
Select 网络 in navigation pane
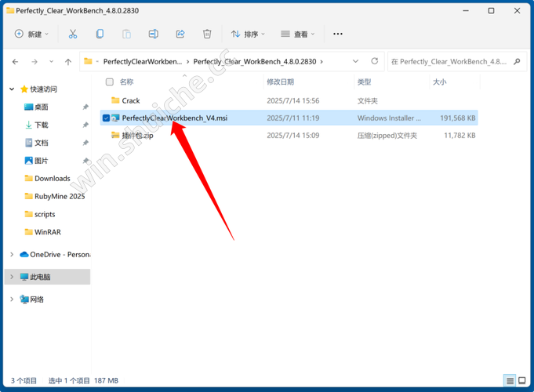point(36,299)
